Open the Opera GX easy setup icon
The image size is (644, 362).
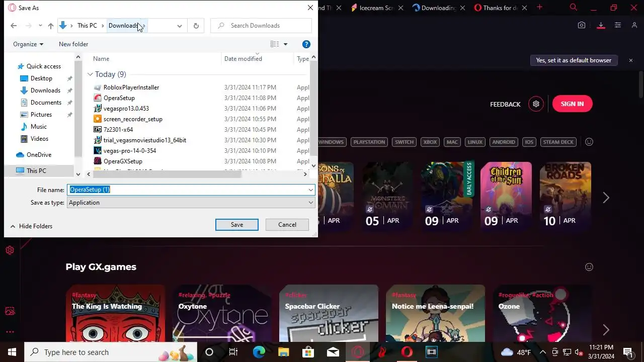click(618, 25)
